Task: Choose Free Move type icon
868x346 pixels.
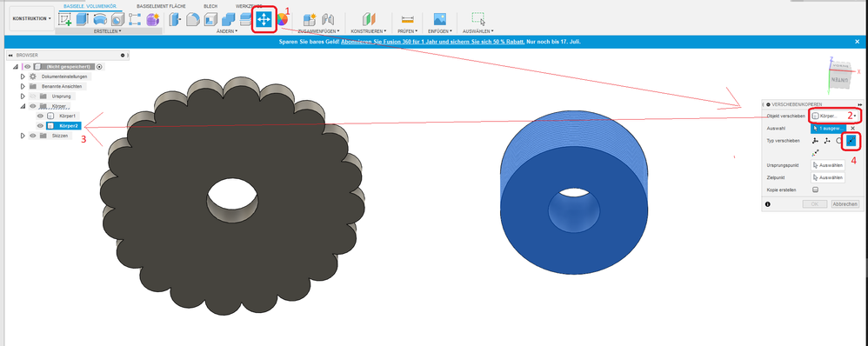Action: [x=815, y=141]
